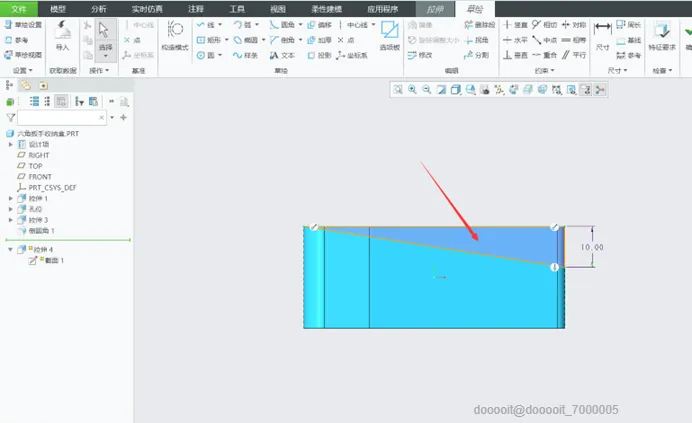692x423 pixels.
Task: Switch to the 分析 ribbon tab
Action: [98, 9]
